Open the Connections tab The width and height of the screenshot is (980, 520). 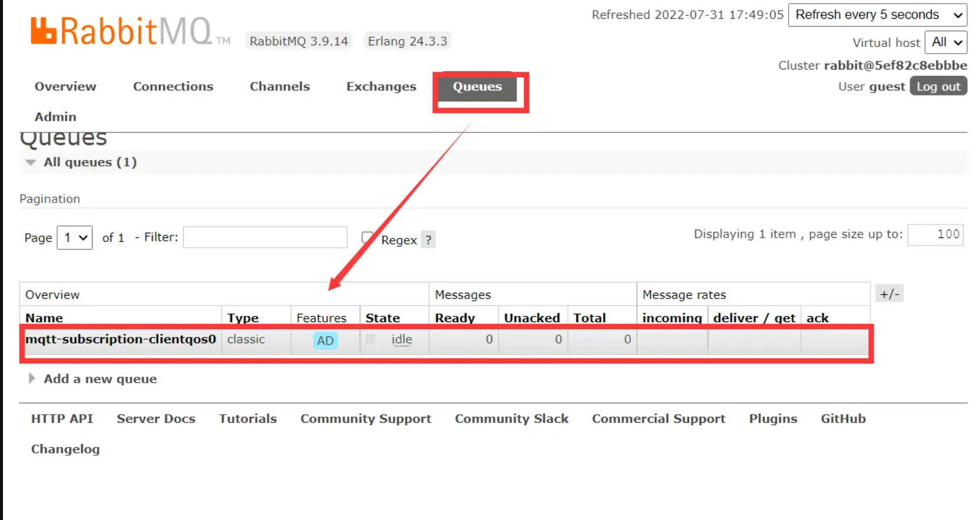pyautogui.click(x=173, y=87)
